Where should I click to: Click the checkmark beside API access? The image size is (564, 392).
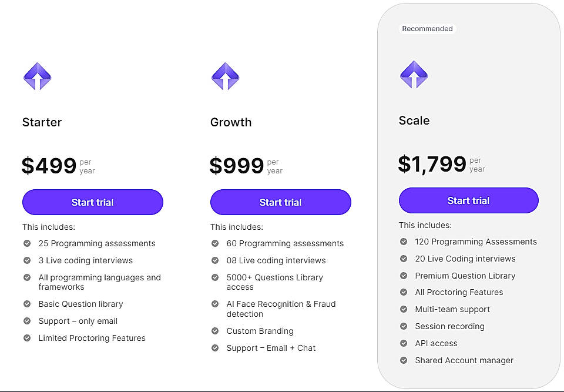pos(403,343)
